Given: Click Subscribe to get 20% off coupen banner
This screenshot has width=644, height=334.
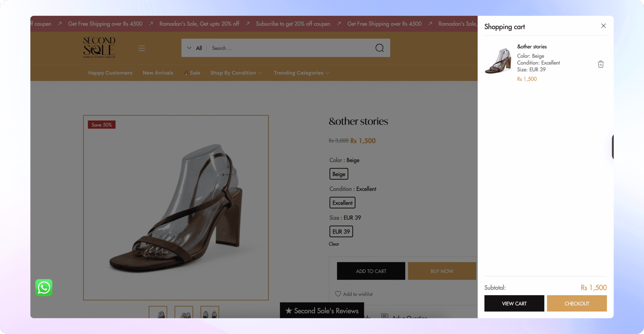Looking at the screenshot, I should click(x=293, y=24).
